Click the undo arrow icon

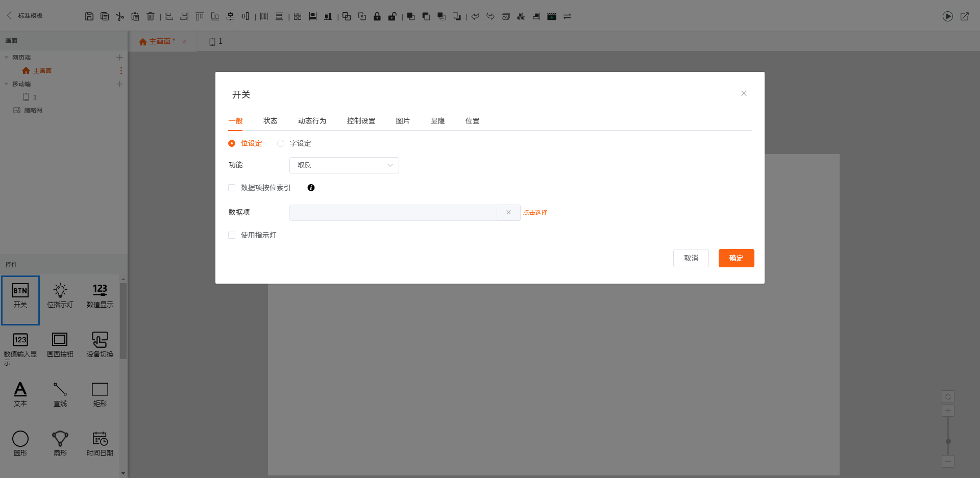point(475,16)
